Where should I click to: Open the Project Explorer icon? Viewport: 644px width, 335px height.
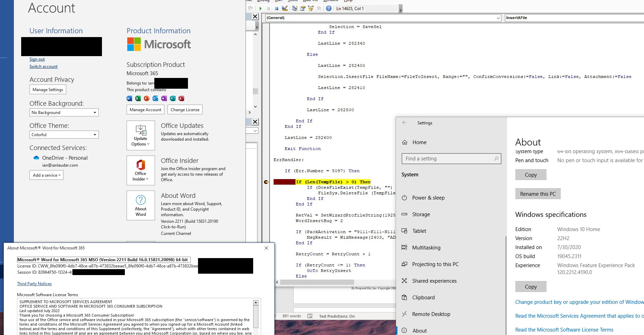click(x=294, y=8)
